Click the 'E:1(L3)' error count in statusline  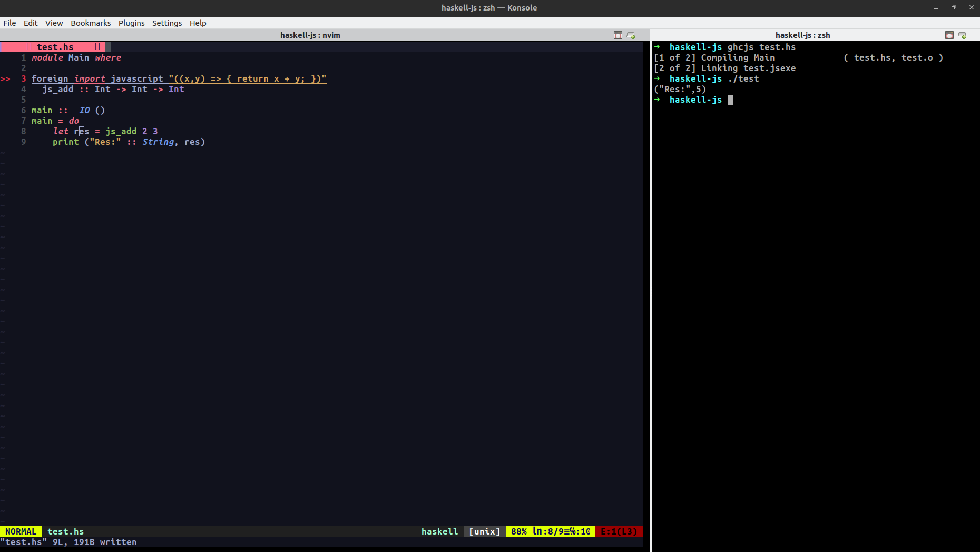tap(619, 531)
